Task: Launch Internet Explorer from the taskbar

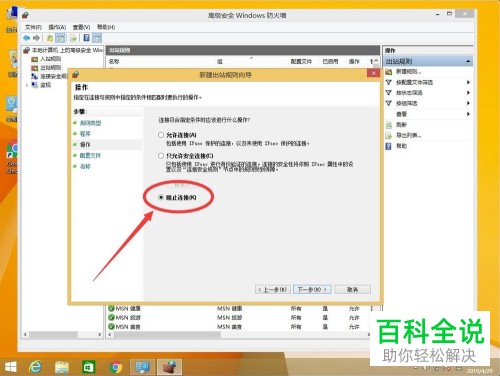Action: point(35,367)
